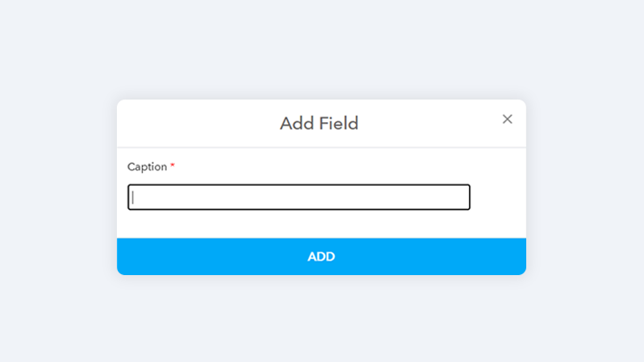644x362 pixels.
Task: Click the Caption label text
Action: tap(147, 167)
